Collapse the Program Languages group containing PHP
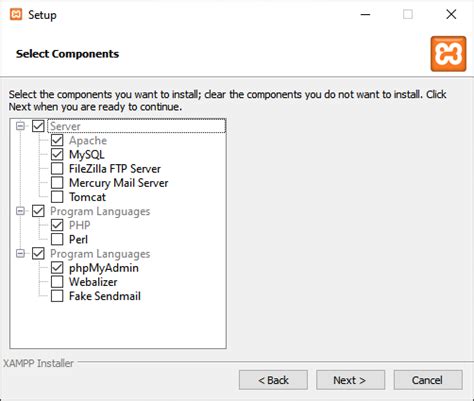The width and height of the screenshot is (474, 401). point(20,211)
